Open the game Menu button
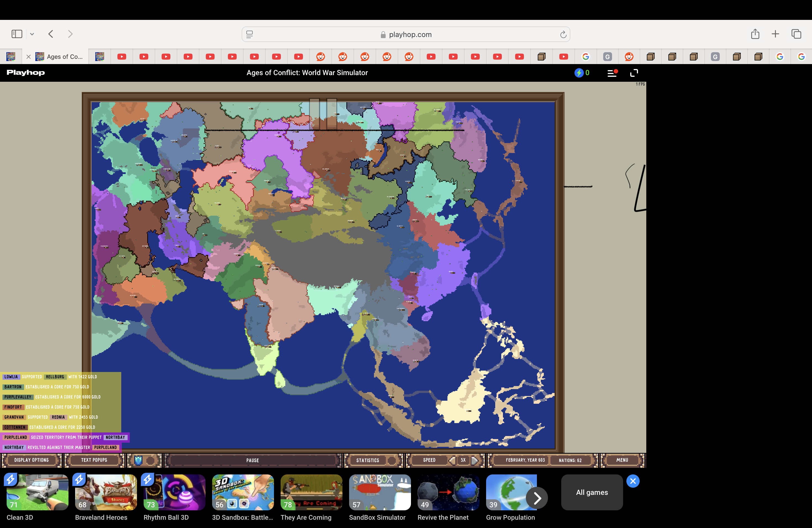The height and width of the screenshot is (528, 812). pyautogui.click(x=622, y=460)
